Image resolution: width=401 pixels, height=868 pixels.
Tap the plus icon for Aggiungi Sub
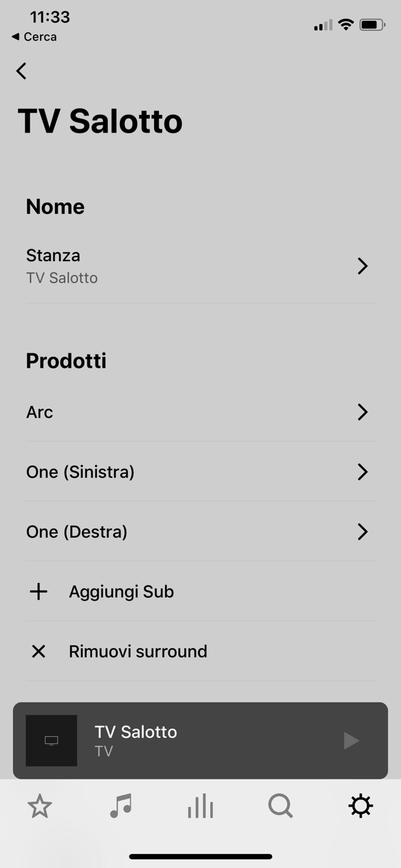[x=39, y=591]
